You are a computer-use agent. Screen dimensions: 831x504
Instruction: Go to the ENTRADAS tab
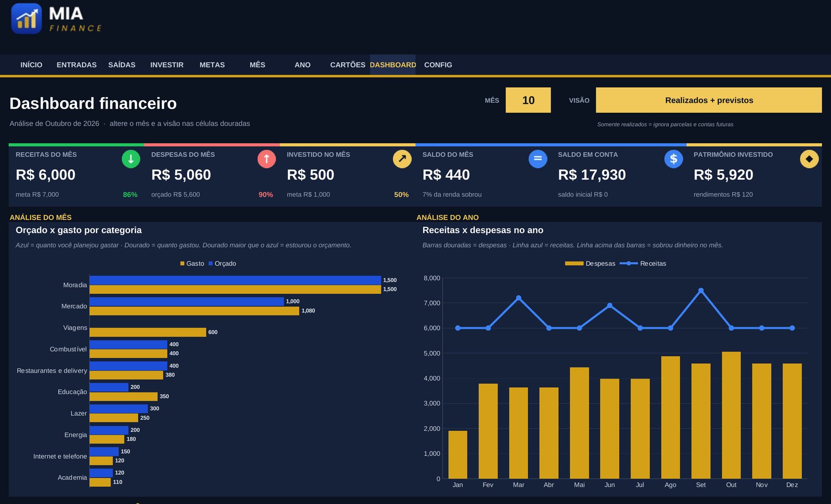[76, 65]
